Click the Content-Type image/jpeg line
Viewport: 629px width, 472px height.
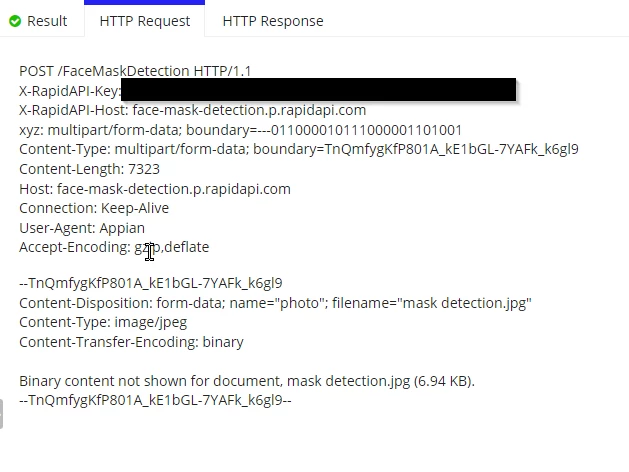point(103,322)
